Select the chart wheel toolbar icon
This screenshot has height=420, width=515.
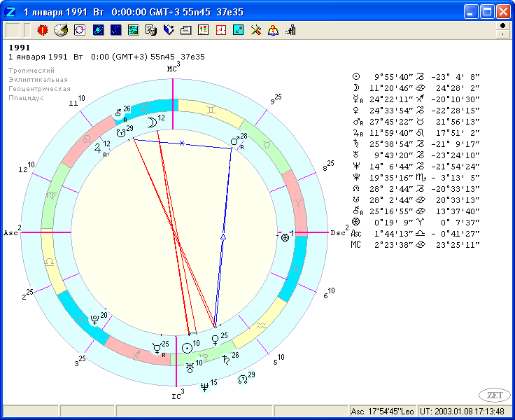click(x=80, y=30)
